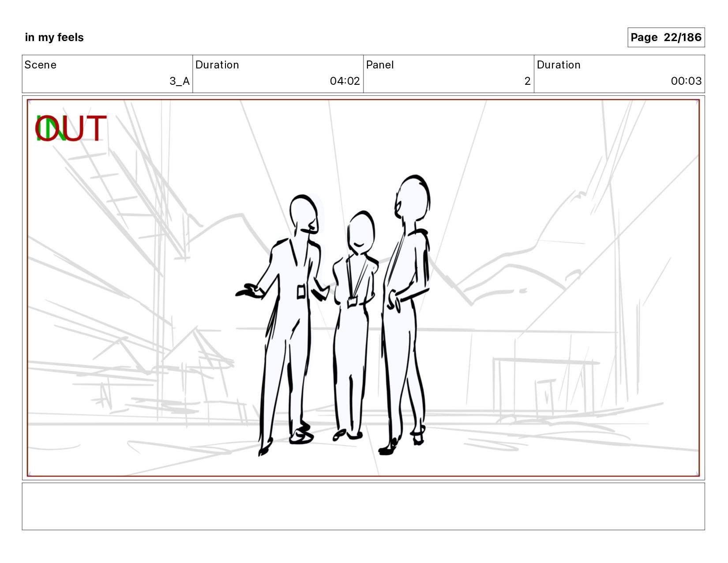This screenshot has height=563, width=728.
Task: Click the red OUT camera marker
Action: point(71,128)
